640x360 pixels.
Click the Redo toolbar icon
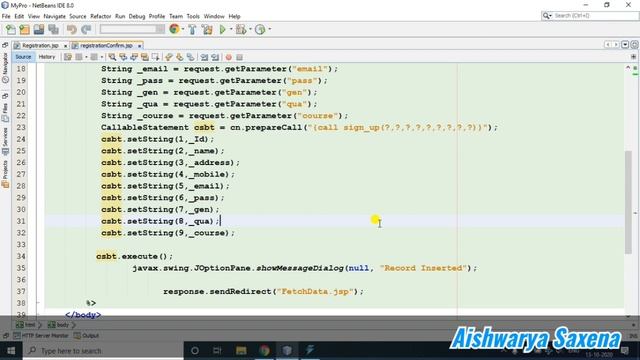[x=86, y=29]
